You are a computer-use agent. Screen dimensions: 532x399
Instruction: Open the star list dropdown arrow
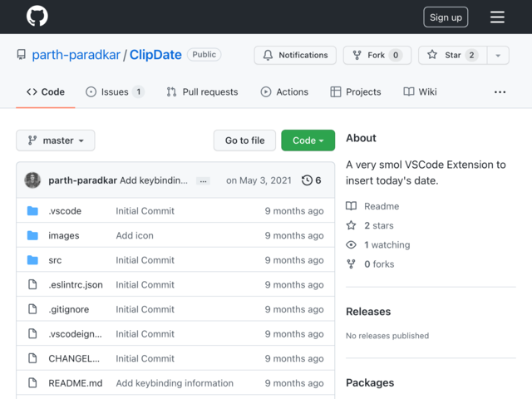pos(498,56)
